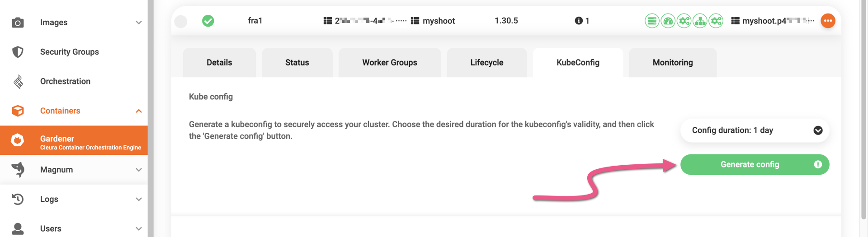The width and height of the screenshot is (868, 237).
Task: Click the Generate config button
Action: pyautogui.click(x=750, y=165)
